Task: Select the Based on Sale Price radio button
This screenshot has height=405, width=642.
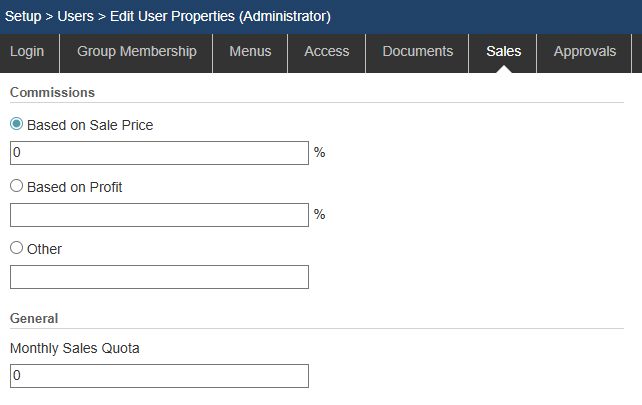Action: (17, 125)
